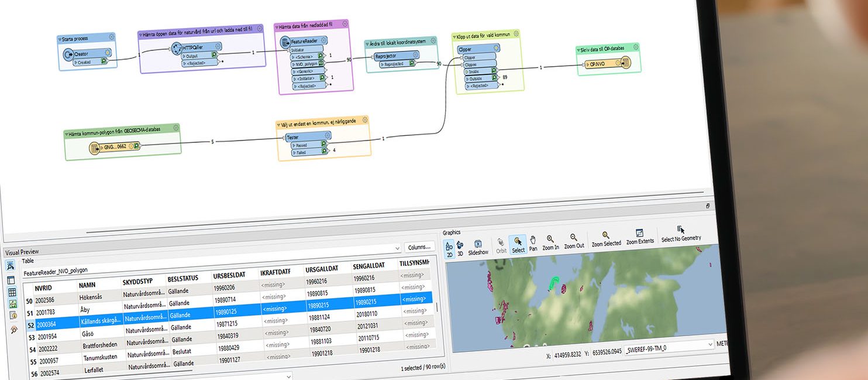Click Select No Geometry tool
This screenshot has height=380, width=868.
click(x=681, y=233)
